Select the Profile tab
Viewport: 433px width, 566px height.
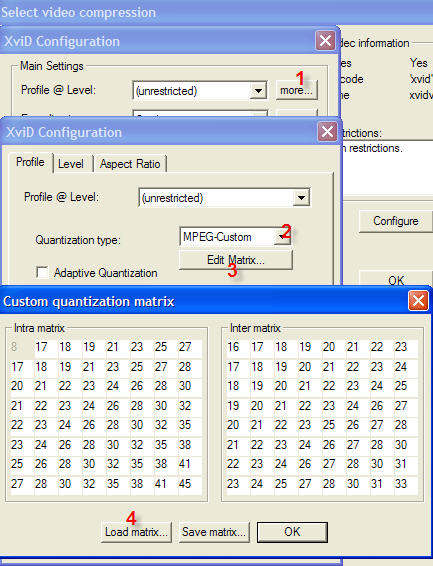30,162
